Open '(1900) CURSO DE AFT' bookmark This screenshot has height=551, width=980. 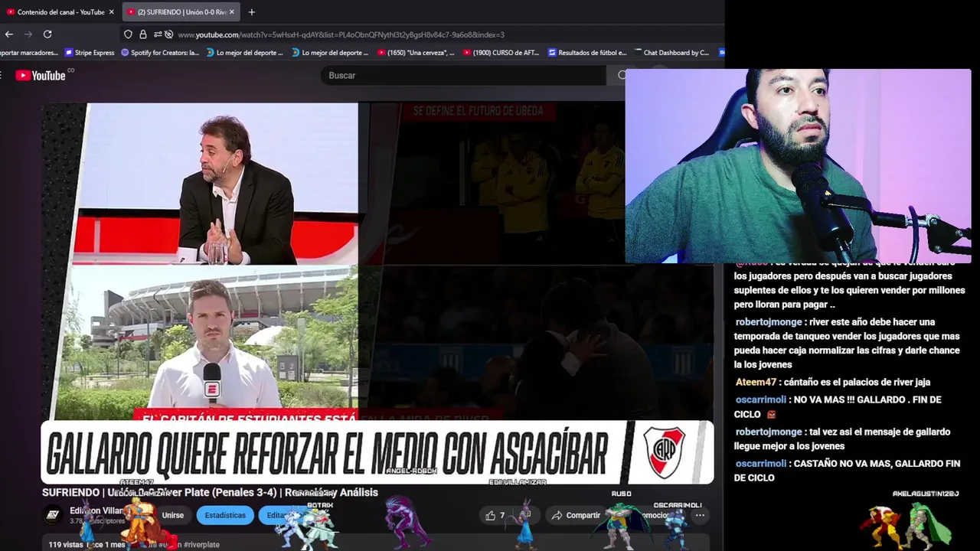(501, 53)
